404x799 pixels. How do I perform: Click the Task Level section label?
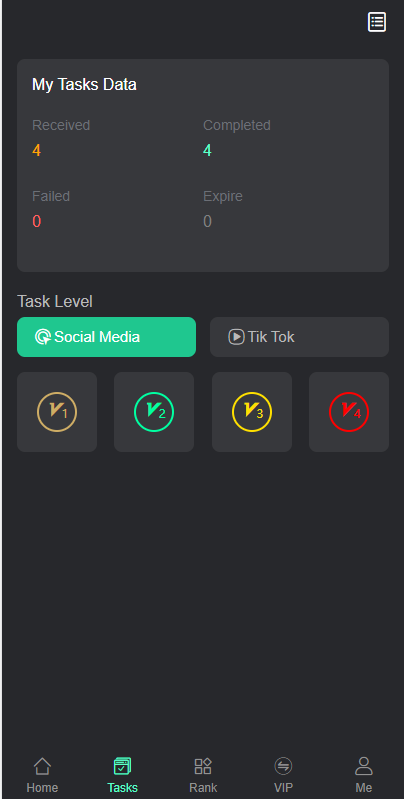click(x=55, y=301)
